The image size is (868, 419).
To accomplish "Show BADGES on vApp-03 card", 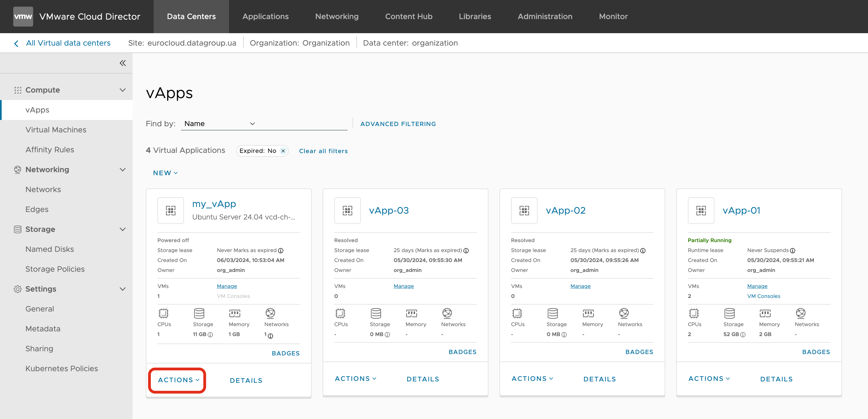I will (x=462, y=352).
